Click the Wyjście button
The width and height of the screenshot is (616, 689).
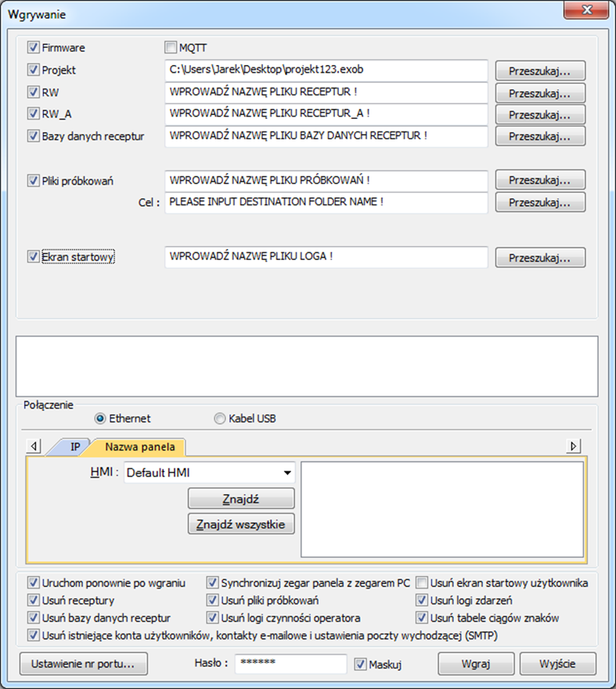(557, 663)
